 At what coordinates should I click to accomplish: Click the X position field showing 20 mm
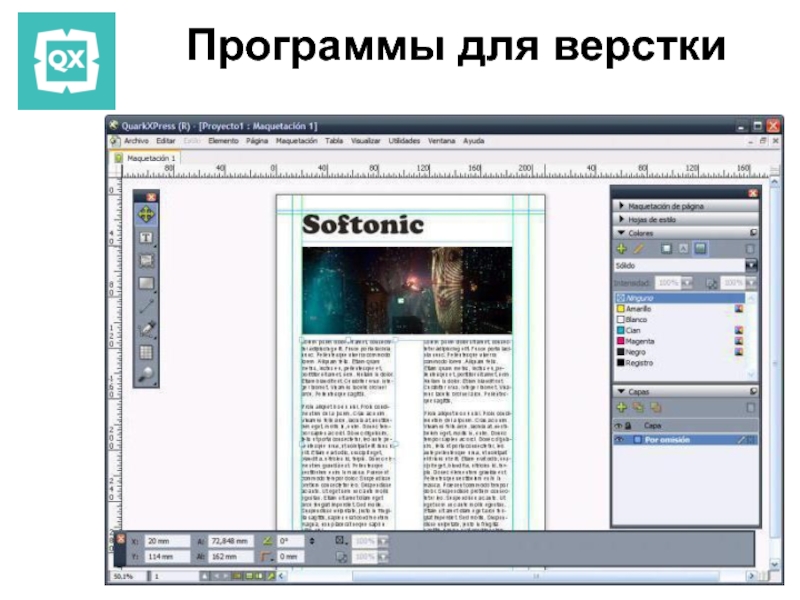coord(165,540)
